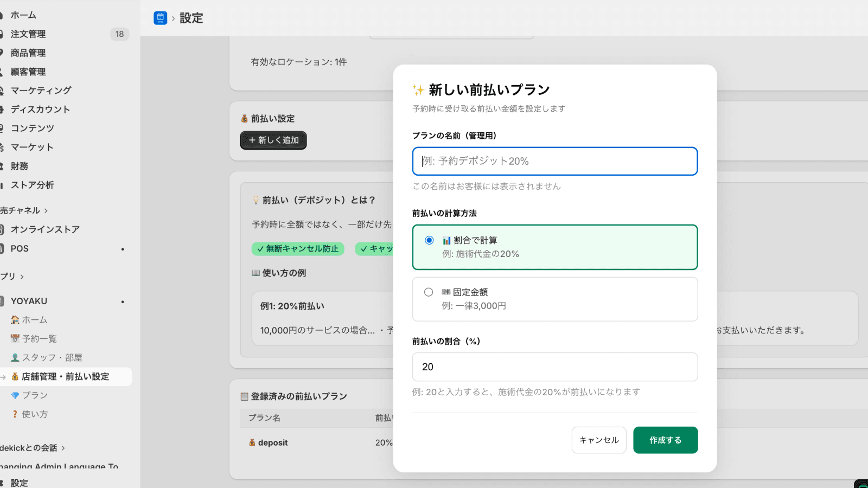Viewport: 868px width, 488px height.
Task: Open スタッフ・部屋 management page
Action: [46, 357]
